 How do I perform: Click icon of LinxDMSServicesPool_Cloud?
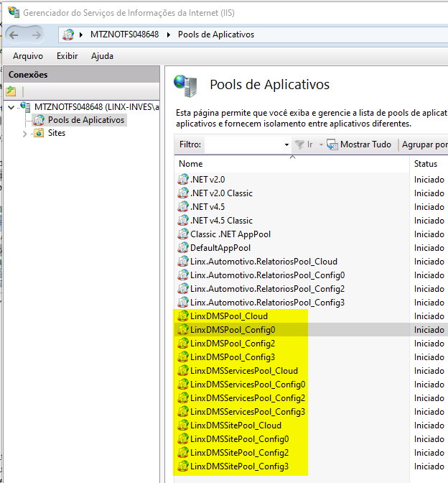pos(183,371)
